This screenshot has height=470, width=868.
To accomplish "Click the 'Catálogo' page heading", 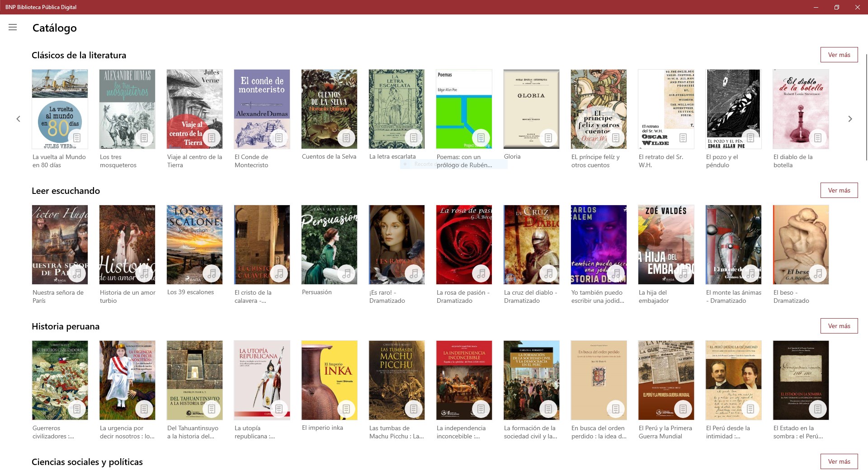I will coord(55,28).
